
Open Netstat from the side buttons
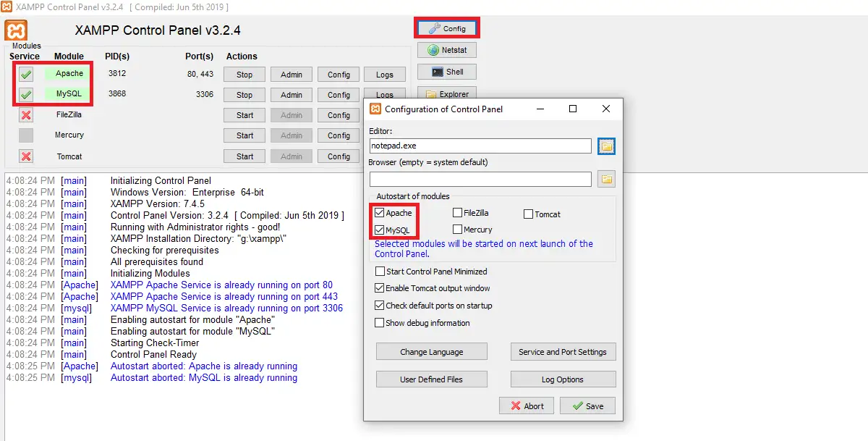[447, 51]
